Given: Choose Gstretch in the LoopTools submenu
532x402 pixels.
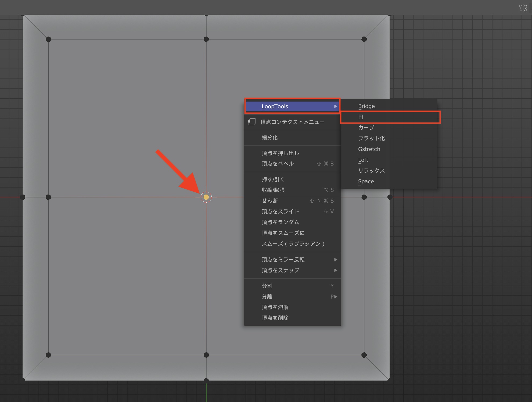Looking at the screenshot, I should tap(369, 149).
